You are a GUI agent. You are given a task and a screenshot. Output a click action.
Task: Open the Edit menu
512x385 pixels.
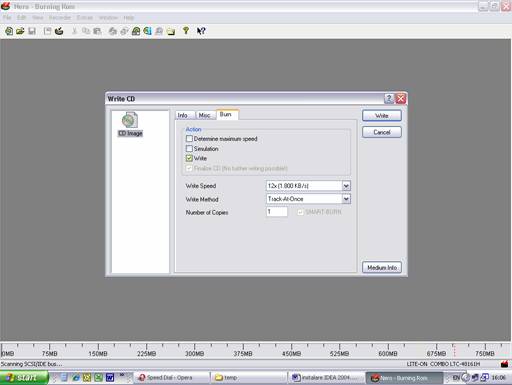pos(22,18)
